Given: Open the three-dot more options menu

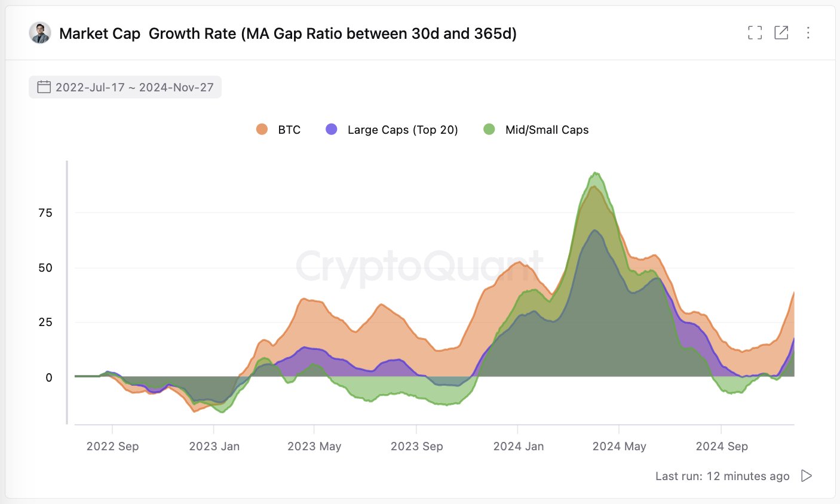Looking at the screenshot, I should click(808, 33).
